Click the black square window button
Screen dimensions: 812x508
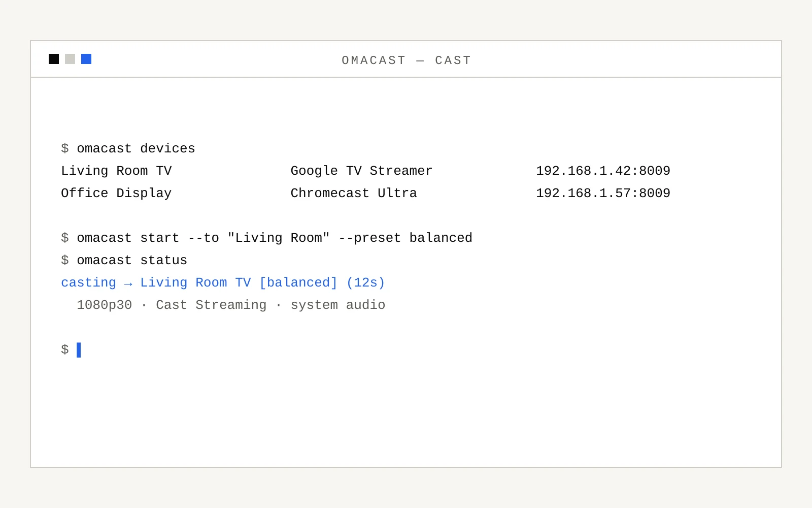coord(54,59)
